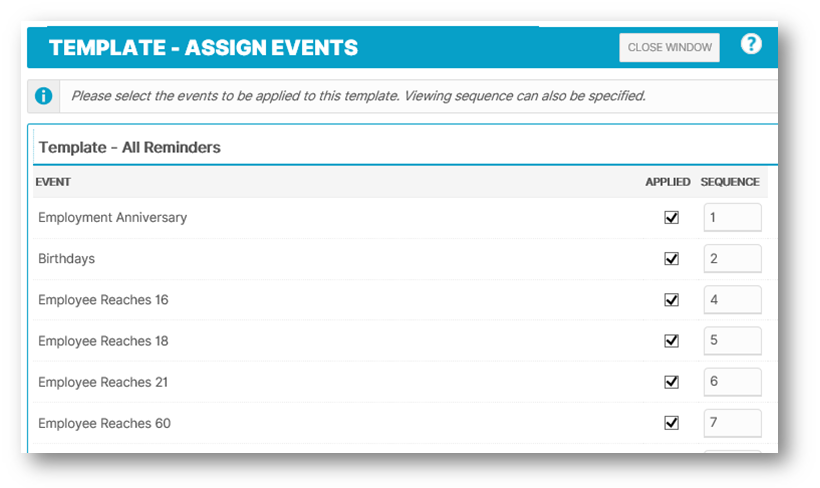Select the Template - All Reminders heading
Viewport: 820px width, 488px height.
pyautogui.click(x=130, y=147)
